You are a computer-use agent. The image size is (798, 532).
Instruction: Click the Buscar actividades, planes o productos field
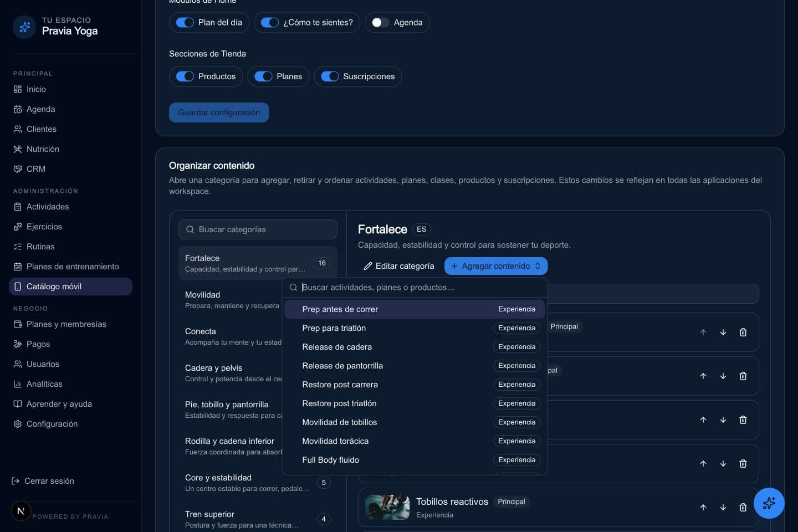pyautogui.click(x=415, y=288)
